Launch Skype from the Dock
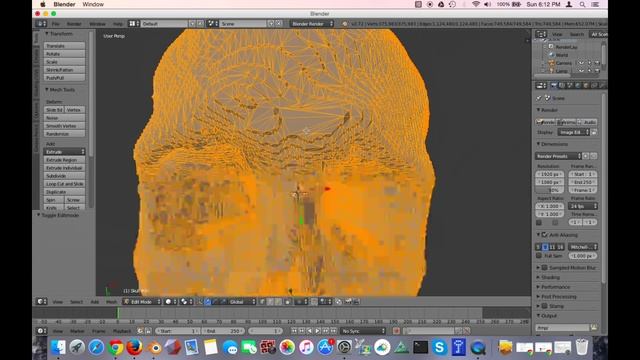The height and width of the screenshot is (360, 640). tap(439, 347)
